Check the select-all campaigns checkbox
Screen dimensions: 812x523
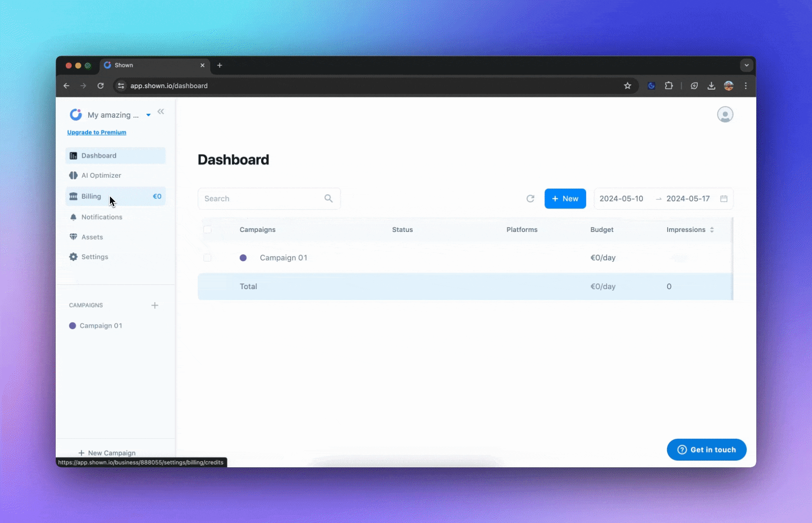(207, 230)
